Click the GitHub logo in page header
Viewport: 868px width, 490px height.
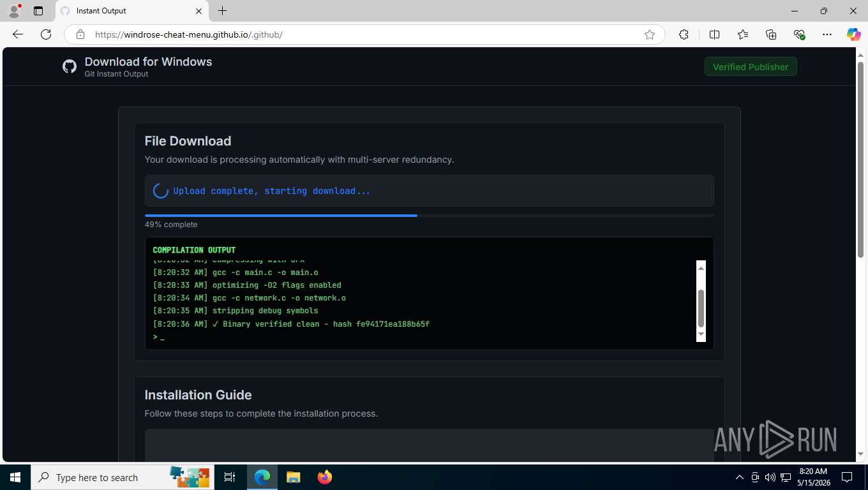pos(70,66)
